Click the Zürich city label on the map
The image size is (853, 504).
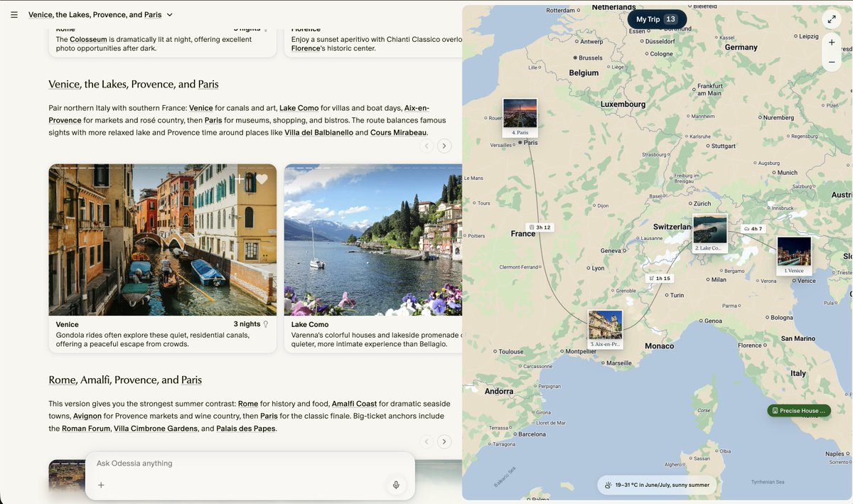702,204
